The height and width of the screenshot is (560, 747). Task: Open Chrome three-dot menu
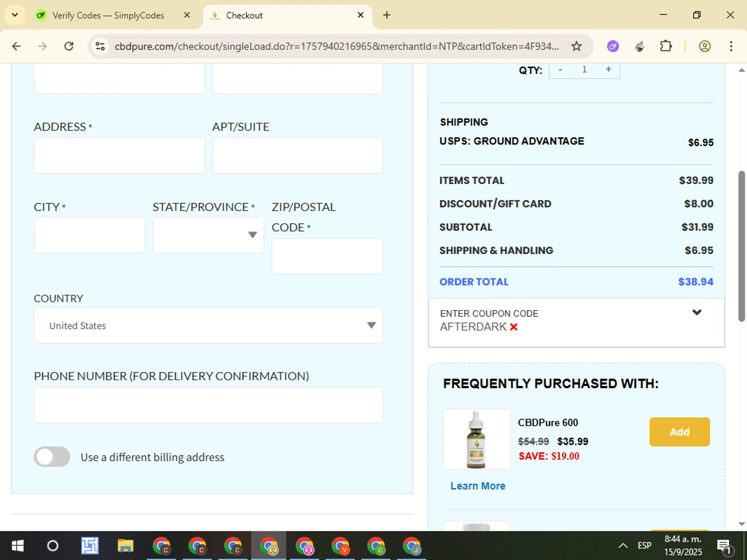pos(731,46)
